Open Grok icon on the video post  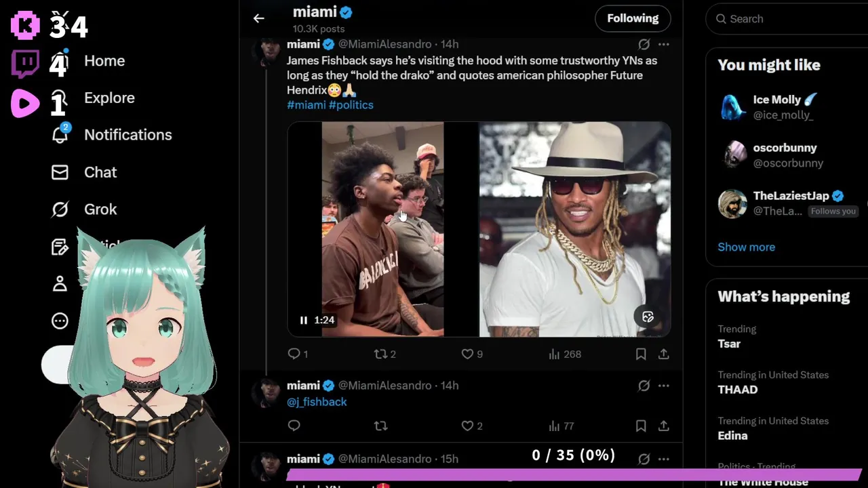pyautogui.click(x=644, y=44)
